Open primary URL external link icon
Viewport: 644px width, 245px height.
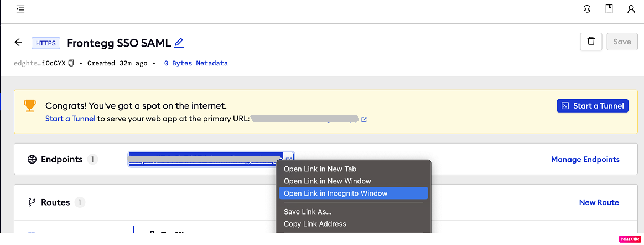point(364,120)
